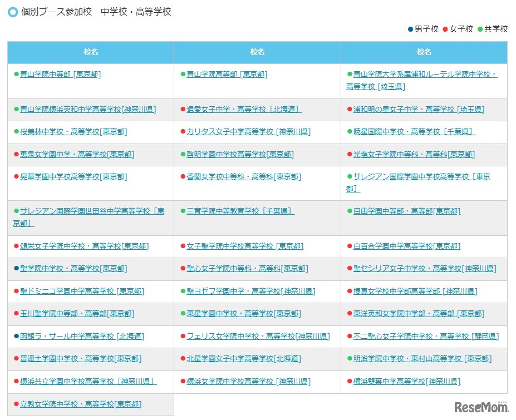Click the circular bullet icon beside the heading
516x420 pixels.
(12, 11)
